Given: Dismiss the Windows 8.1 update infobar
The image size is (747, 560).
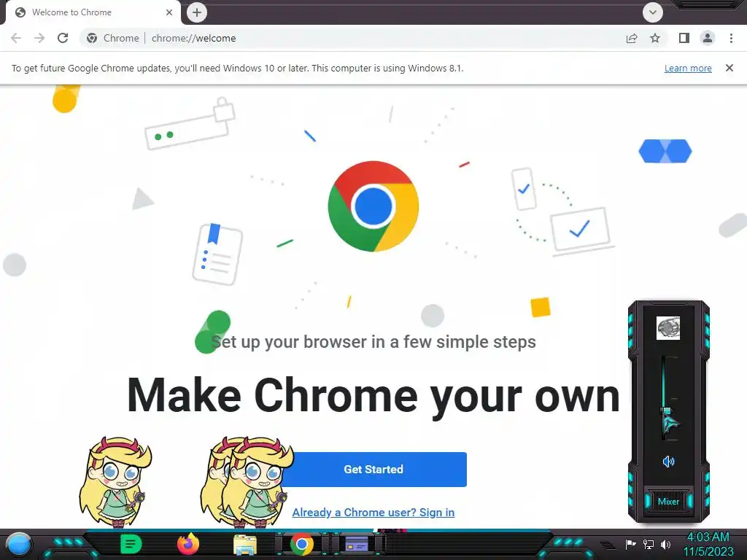Looking at the screenshot, I should tap(729, 68).
